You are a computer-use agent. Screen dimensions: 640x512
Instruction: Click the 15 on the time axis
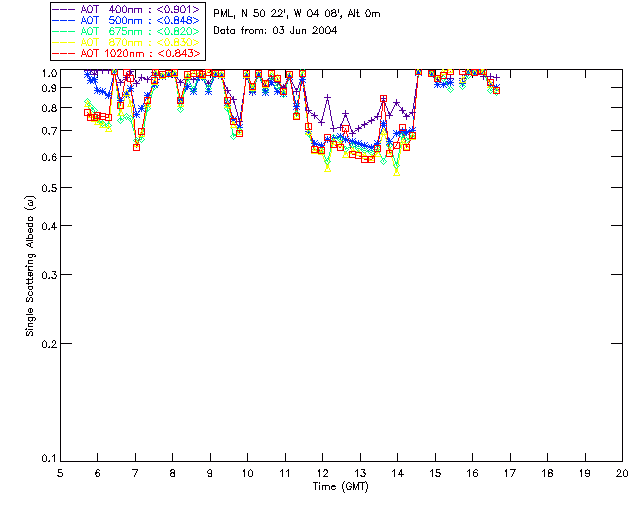pyautogui.click(x=435, y=473)
